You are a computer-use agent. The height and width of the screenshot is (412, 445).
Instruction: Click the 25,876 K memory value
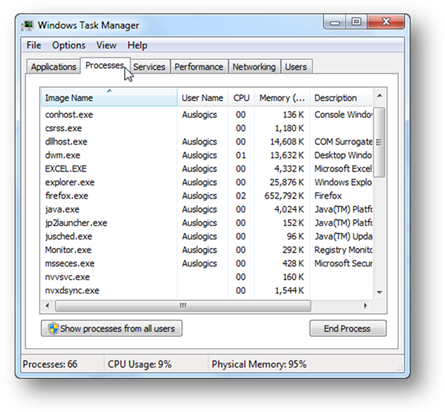click(287, 182)
